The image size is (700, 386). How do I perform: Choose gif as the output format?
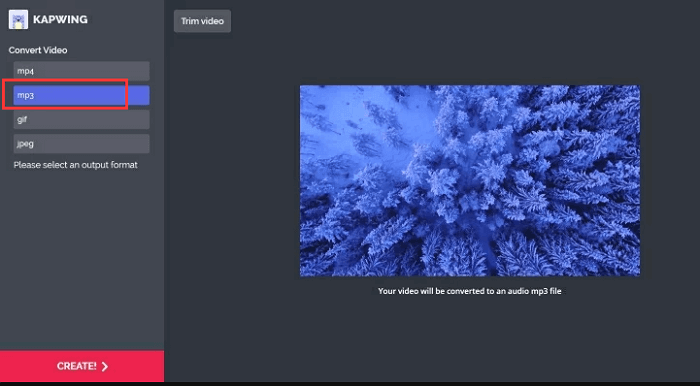tap(81, 120)
